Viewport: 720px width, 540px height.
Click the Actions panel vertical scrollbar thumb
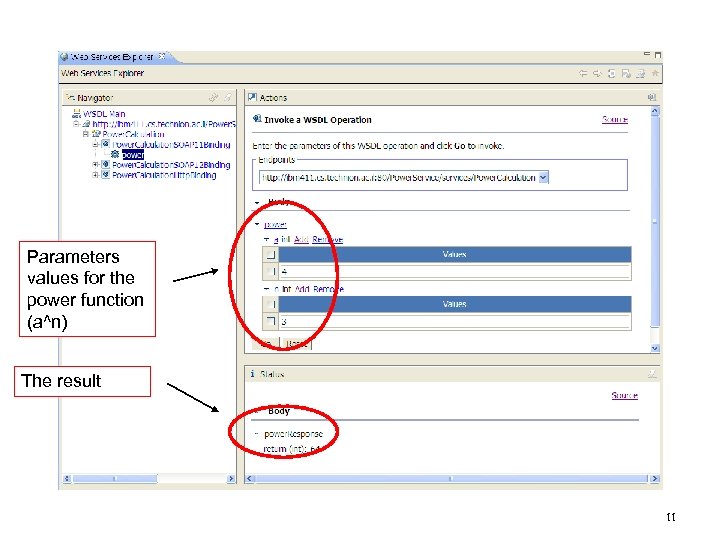click(x=655, y=220)
